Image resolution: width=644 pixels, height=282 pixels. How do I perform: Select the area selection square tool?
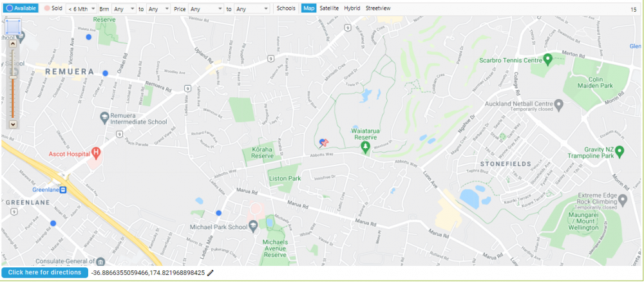pyautogui.click(x=13, y=28)
